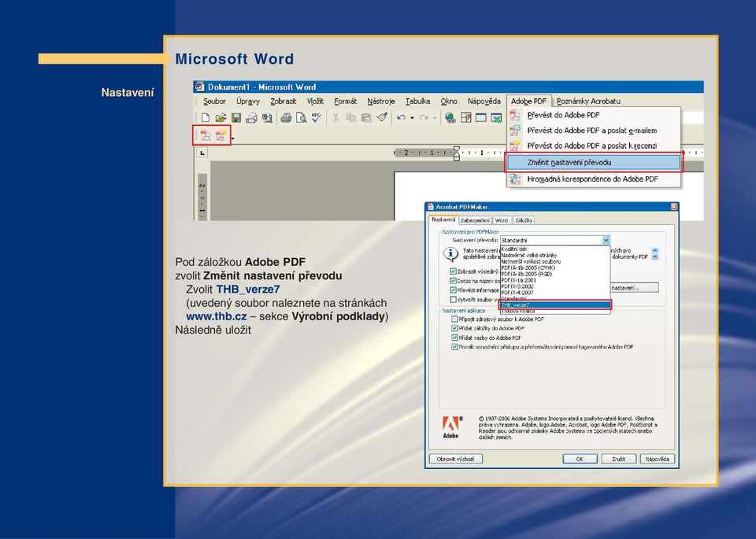
Task: Click Convert to PDF and send for review toolbar icon
Action: tap(220, 136)
